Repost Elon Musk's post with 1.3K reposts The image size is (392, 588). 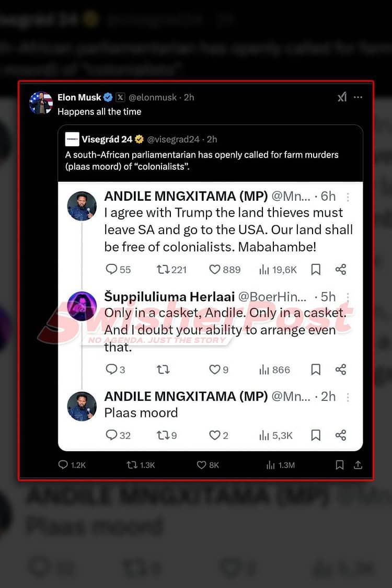132,465
